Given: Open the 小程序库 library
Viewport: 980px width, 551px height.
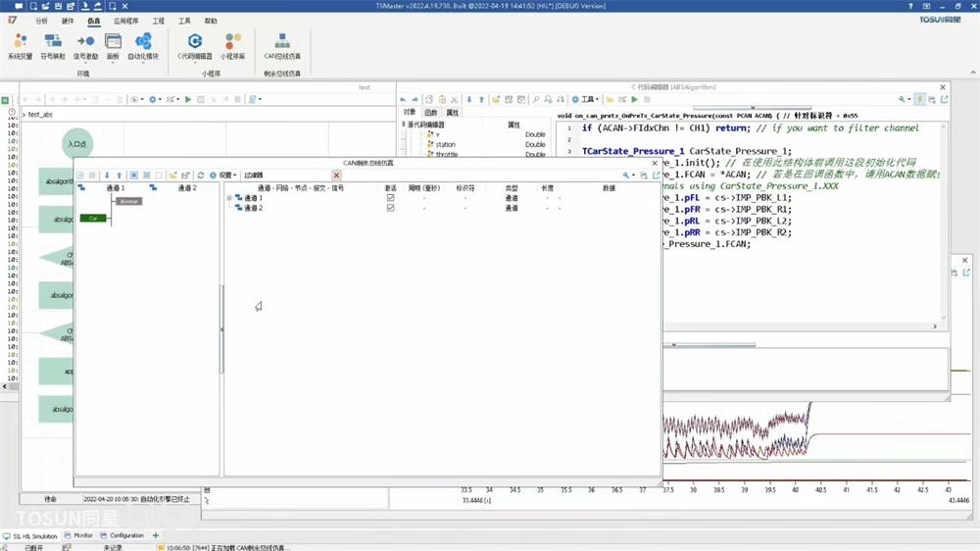Looking at the screenshot, I should pyautogui.click(x=232, y=45).
